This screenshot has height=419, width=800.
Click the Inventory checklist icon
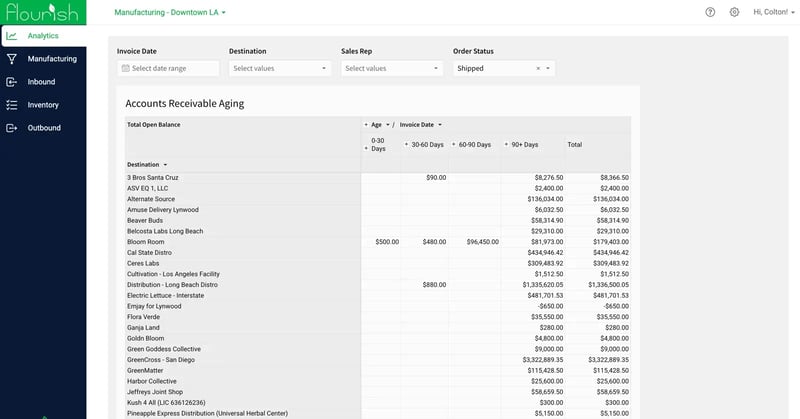tap(12, 105)
